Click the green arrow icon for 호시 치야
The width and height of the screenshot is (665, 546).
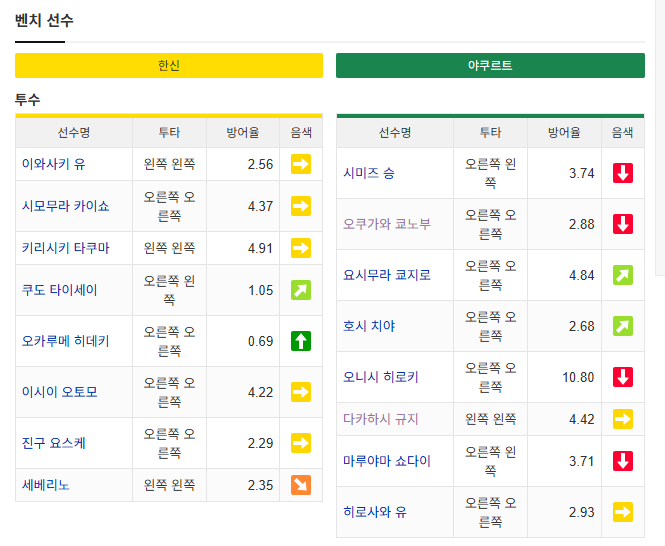[623, 326]
